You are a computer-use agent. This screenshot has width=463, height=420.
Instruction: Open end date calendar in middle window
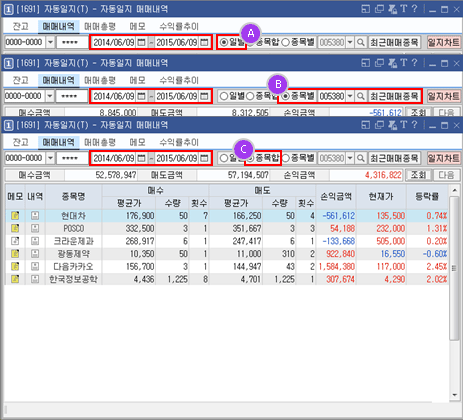point(204,96)
